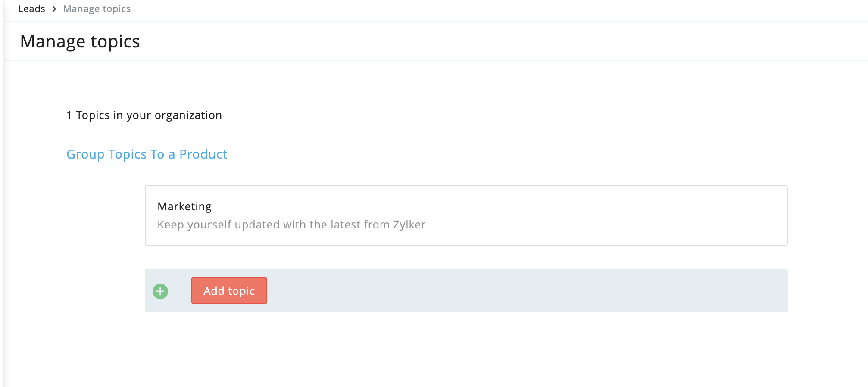The image size is (868, 387).
Task: Click the word organization in the count line
Action: click(x=188, y=115)
